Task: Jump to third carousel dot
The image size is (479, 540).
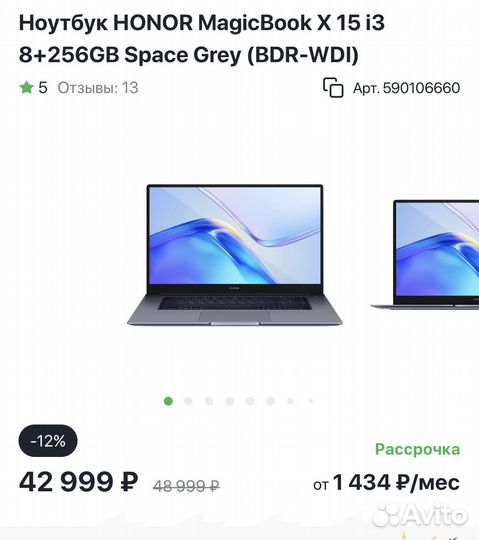Action: [209, 401]
